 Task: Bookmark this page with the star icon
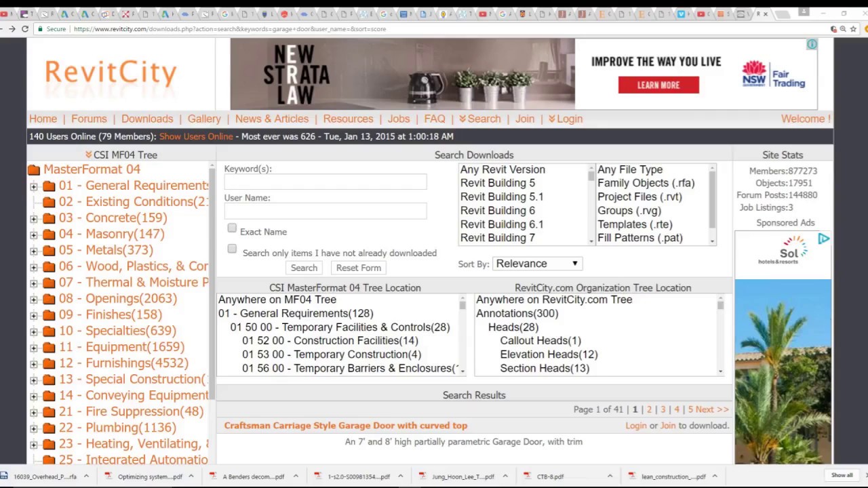854,29
